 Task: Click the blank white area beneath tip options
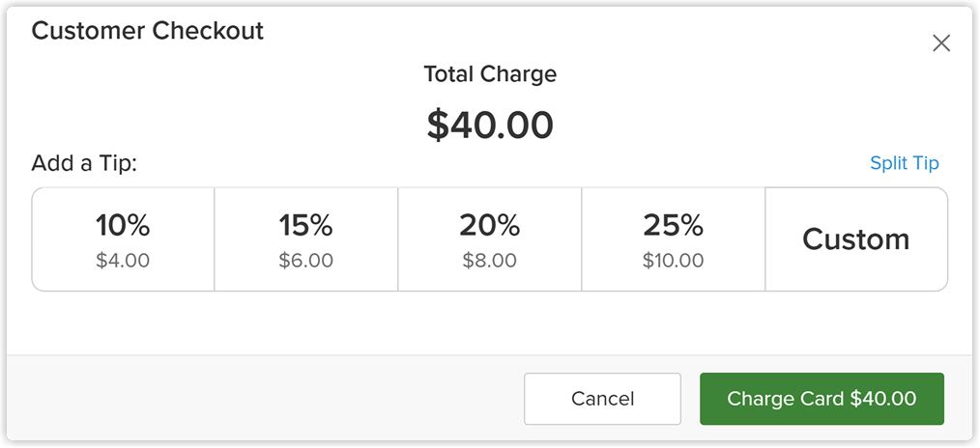(x=490, y=322)
